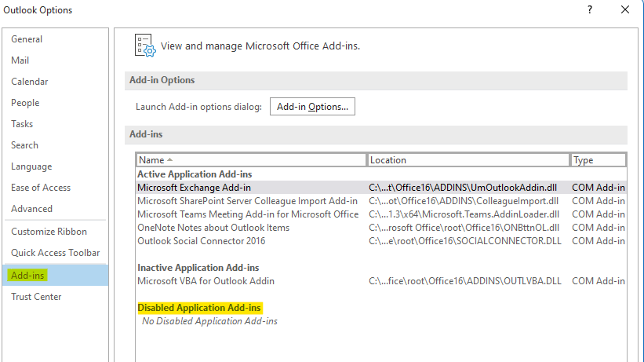The height and width of the screenshot is (362, 644).
Task: Sort add-ins by Name column header
Action: pos(250,160)
